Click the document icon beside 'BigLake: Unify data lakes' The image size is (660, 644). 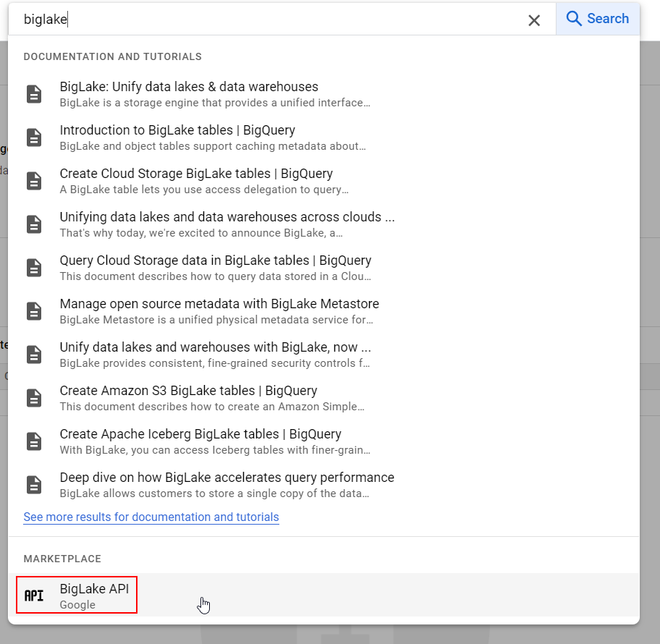(34, 94)
